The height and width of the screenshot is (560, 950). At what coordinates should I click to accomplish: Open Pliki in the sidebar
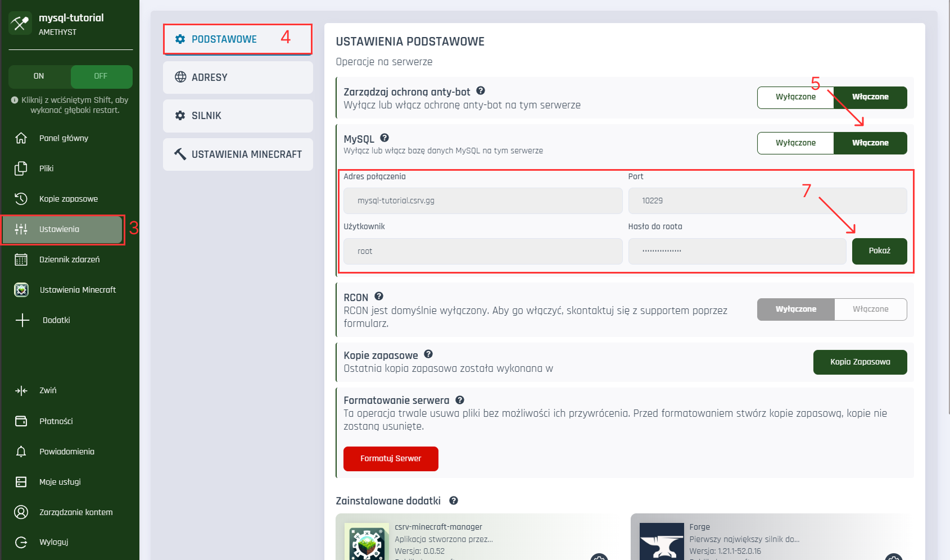click(46, 169)
